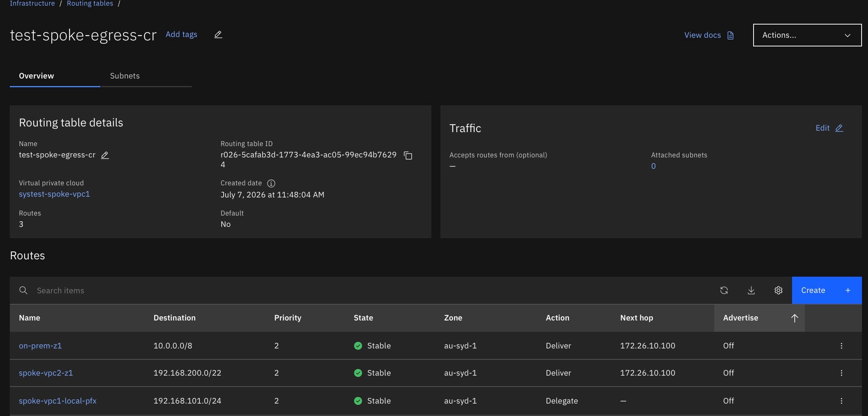Switch to the Subnets tab
The width and height of the screenshot is (868, 416).
coord(146,76)
